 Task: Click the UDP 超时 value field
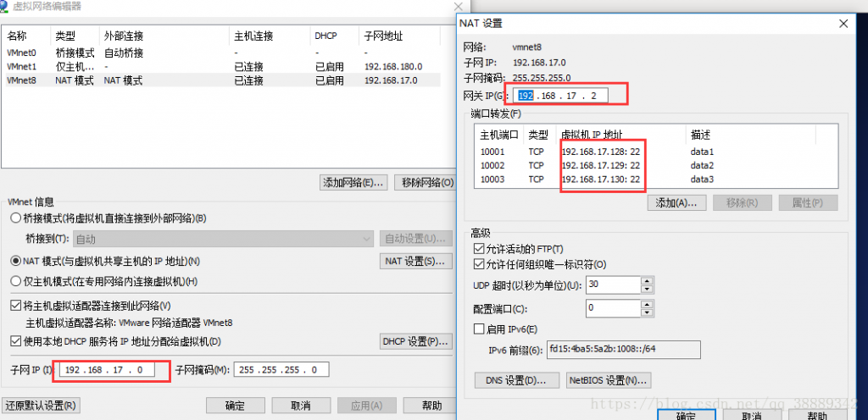tap(614, 285)
